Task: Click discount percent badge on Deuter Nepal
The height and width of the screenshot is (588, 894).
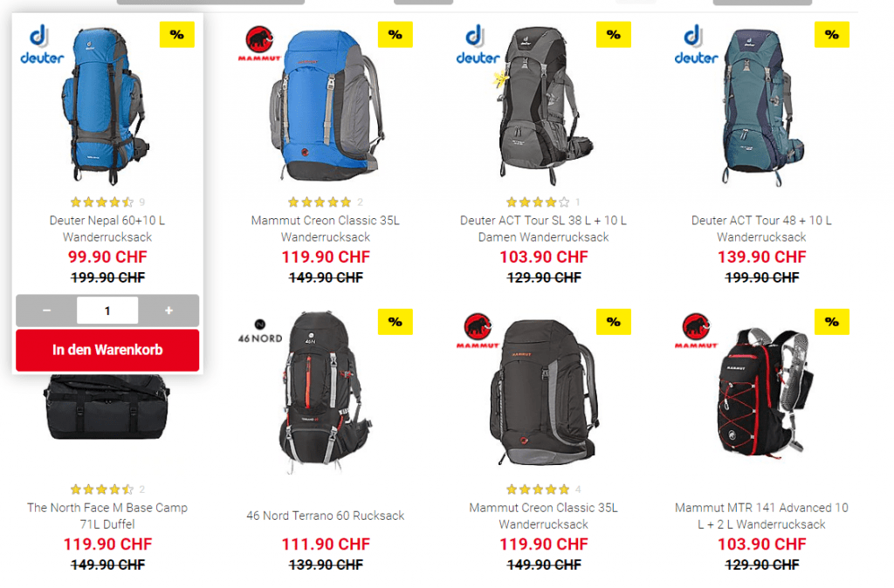Action: tap(176, 34)
